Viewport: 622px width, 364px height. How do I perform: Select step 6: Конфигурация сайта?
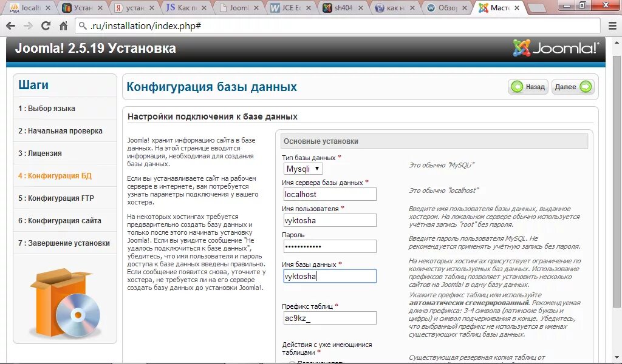click(65, 221)
